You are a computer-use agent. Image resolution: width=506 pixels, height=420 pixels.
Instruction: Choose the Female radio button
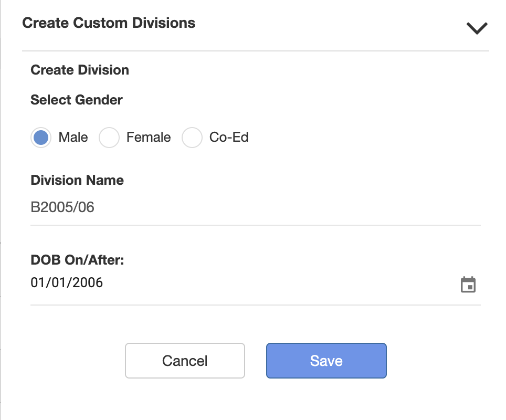pos(109,138)
